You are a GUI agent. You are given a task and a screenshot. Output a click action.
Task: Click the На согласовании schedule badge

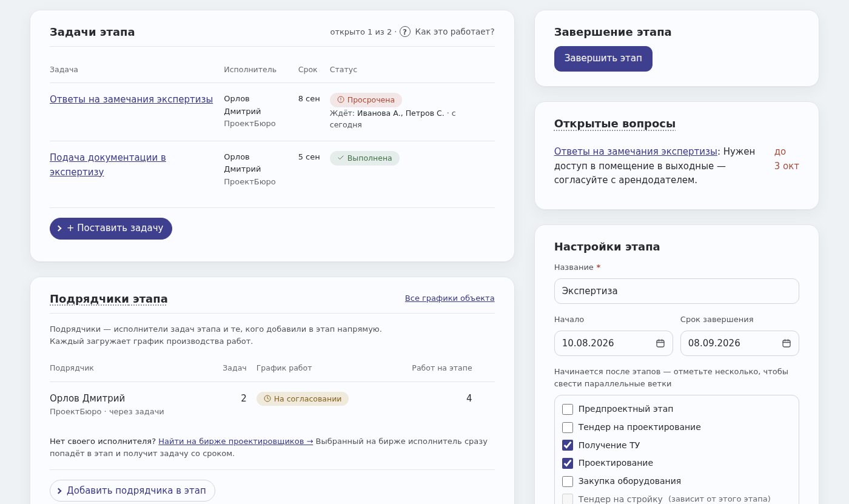(303, 398)
